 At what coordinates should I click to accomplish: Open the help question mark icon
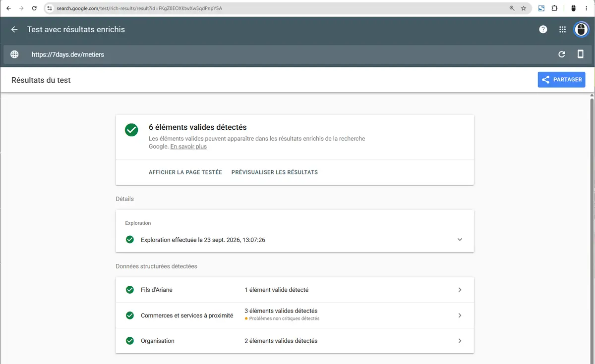click(543, 30)
